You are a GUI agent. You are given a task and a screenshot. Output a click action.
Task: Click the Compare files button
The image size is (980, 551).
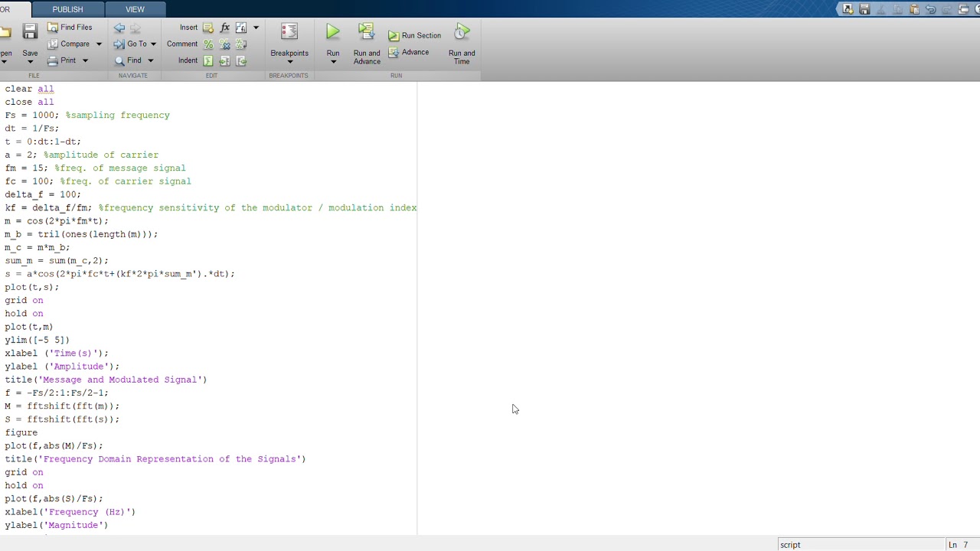coord(68,44)
